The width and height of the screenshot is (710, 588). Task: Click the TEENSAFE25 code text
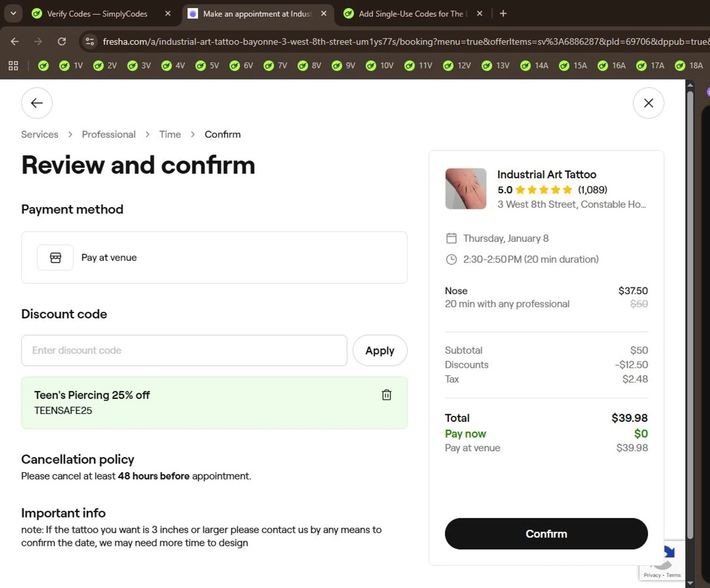[63, 411]
